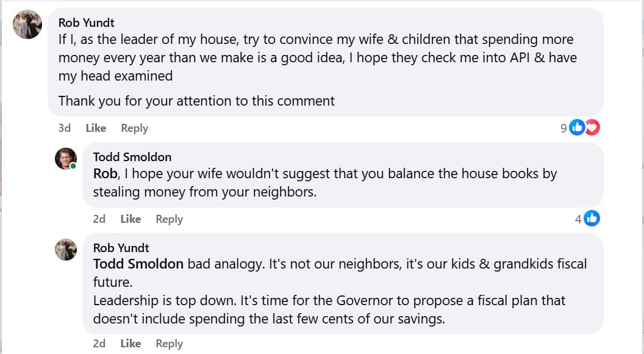Click Rob Yundt's avatar on the top comment

27,24
